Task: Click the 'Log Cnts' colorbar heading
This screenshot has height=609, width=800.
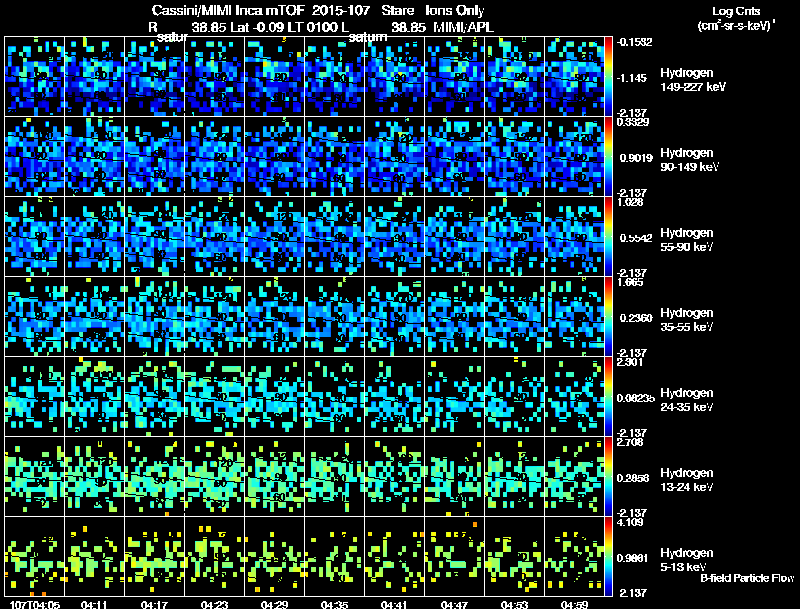Action: (736, 11)
